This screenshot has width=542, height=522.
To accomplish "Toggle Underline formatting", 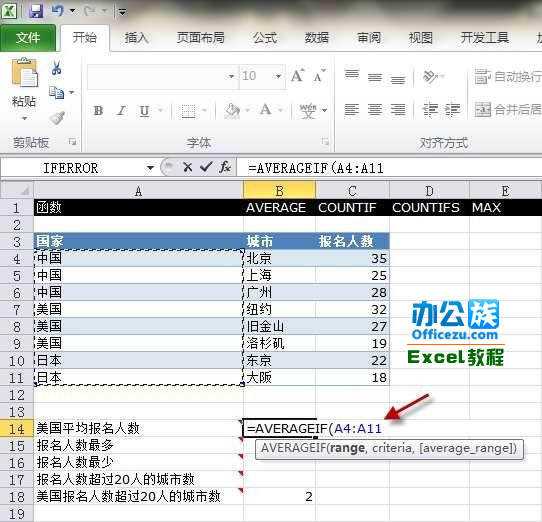I will [x=144, y=111].
